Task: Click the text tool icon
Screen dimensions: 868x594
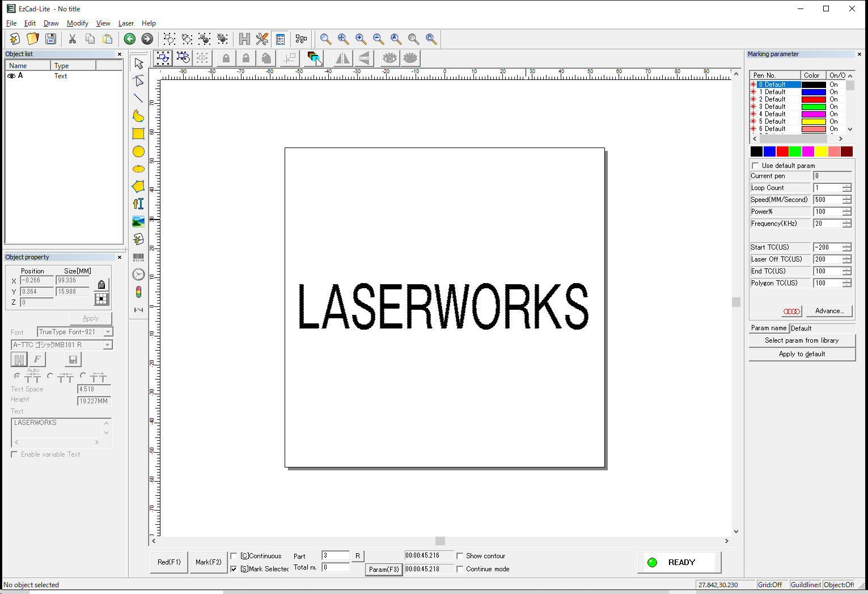Action: [138, 204]
